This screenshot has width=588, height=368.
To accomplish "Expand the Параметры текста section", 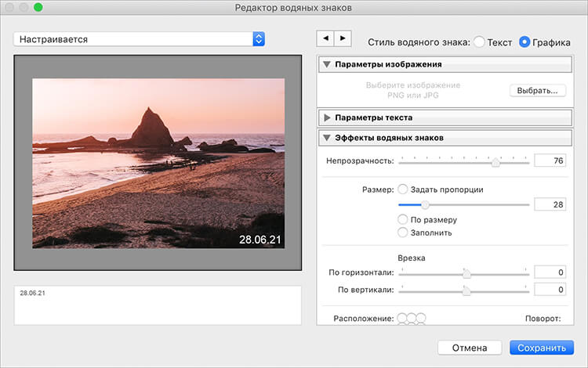I will tap(327, 117).
